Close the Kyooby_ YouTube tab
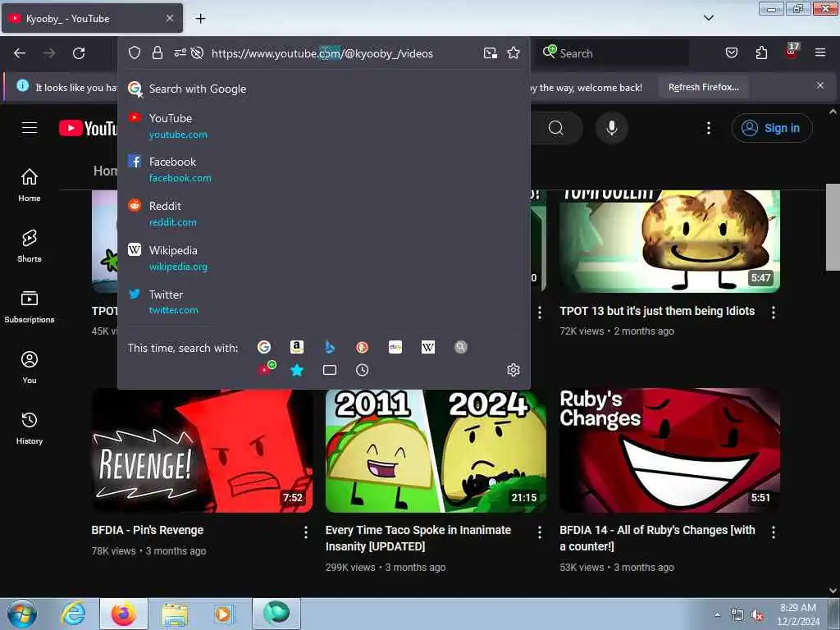840x630 pixels. click(169, 18)
